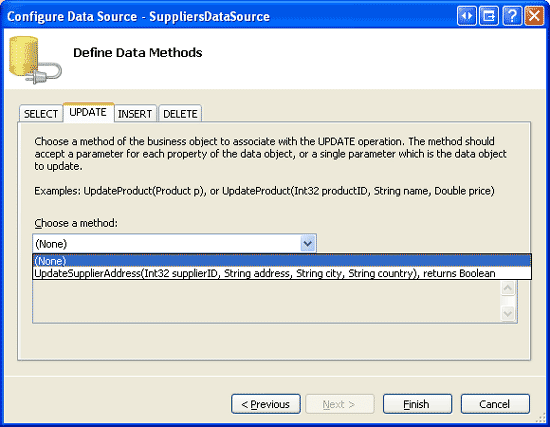This screenshot has width=550, height=427.
Task: Go to the DELETE tab
Action: (x=180, y=114)
